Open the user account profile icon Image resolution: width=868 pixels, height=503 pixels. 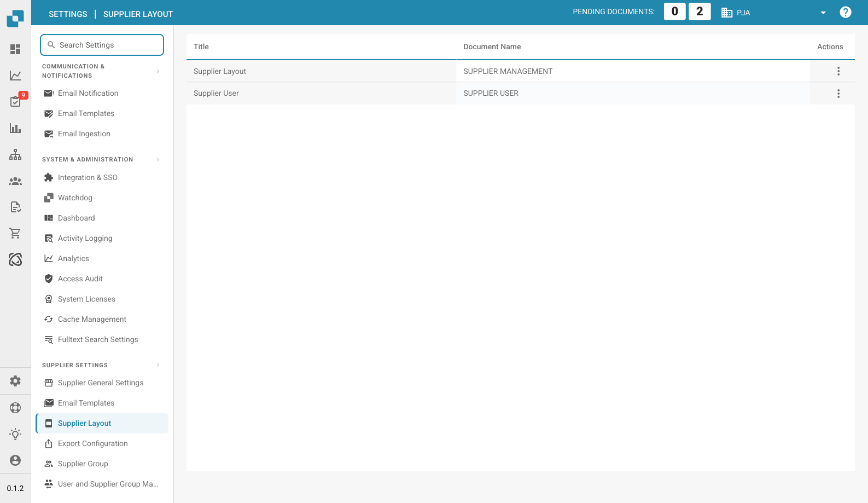(x=15, y=460)
